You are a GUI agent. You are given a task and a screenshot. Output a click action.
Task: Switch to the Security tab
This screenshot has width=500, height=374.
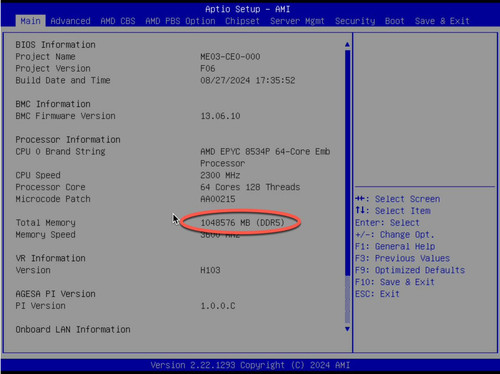pyautogui.click(x=355, y=21)
